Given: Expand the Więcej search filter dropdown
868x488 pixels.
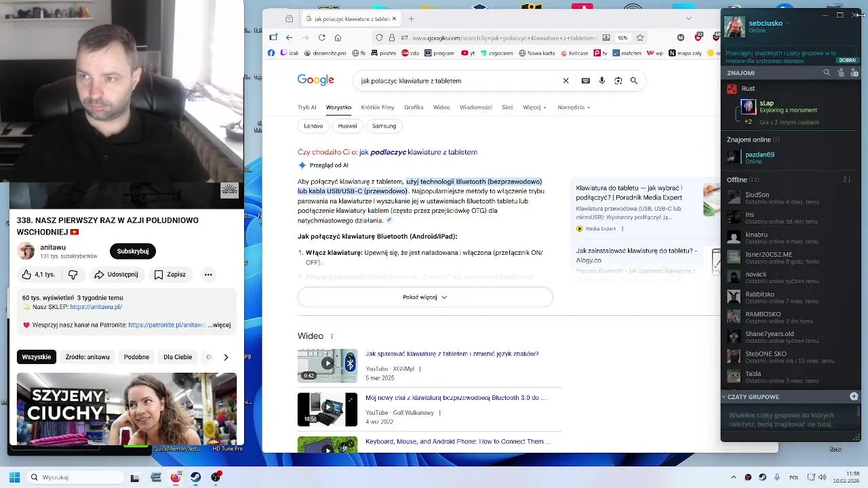Looking at the screenshot, I should (534, 107).
